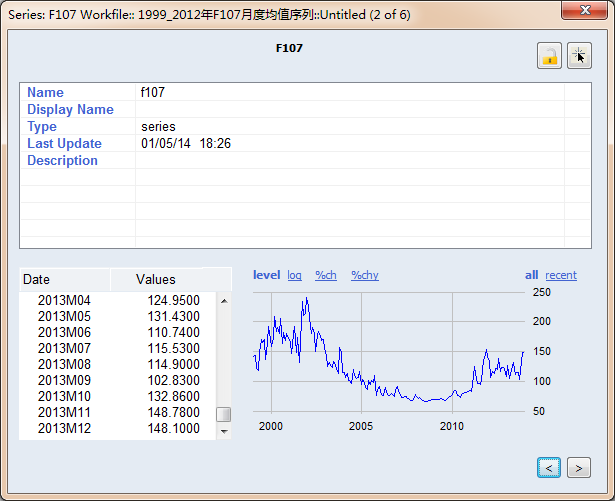Viewport: 615px width, 501px height.
Task: Select the 2013M07 date row
Action: tap(64, 348)
